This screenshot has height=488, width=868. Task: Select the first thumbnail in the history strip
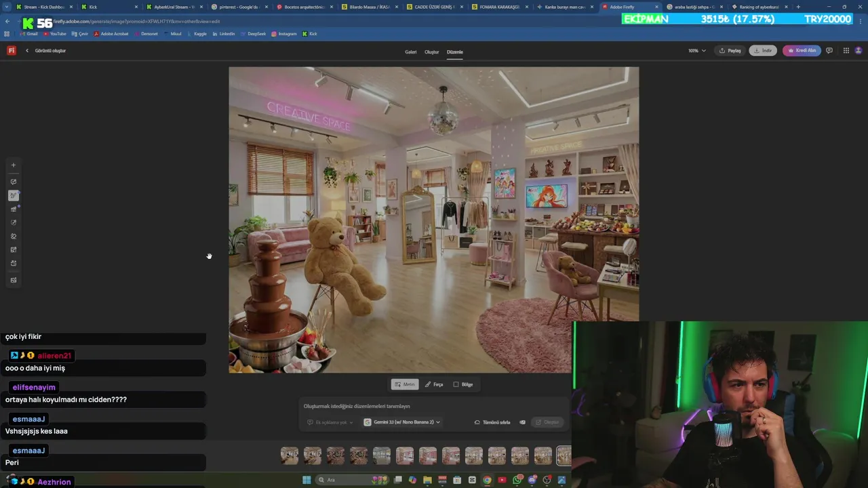290,456
